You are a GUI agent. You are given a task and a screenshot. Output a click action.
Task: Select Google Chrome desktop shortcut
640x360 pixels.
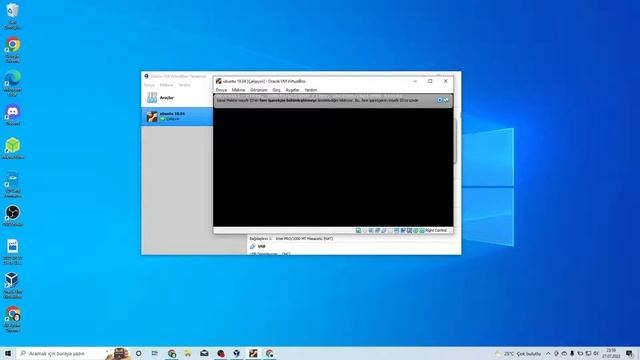(13, 50)
